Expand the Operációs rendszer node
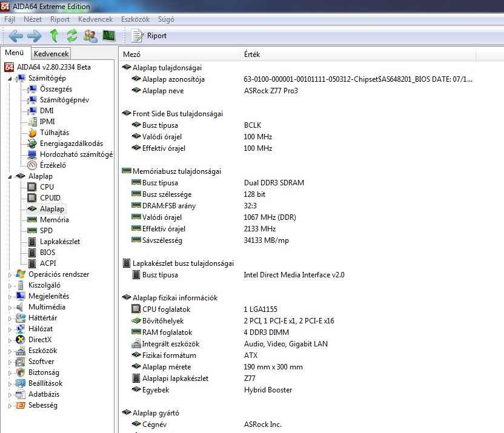The width and height of the screenshot is (504, 433). click(x=10, y=275)
